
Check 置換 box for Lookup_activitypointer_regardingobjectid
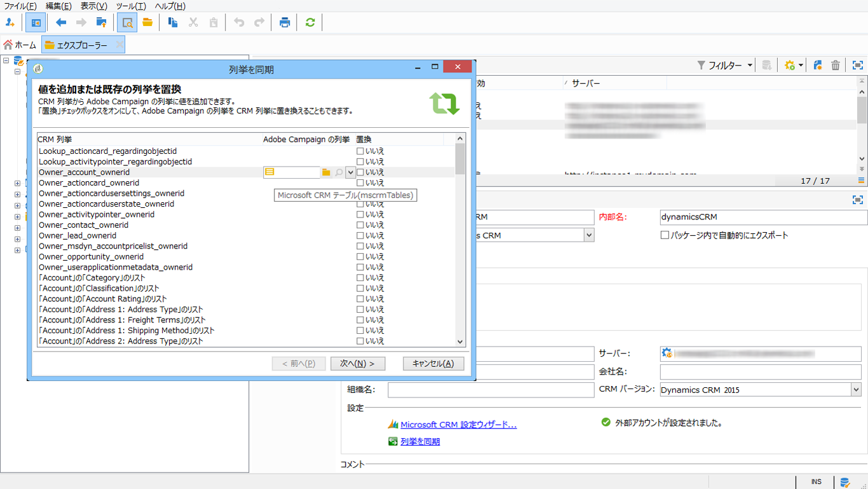360,162
